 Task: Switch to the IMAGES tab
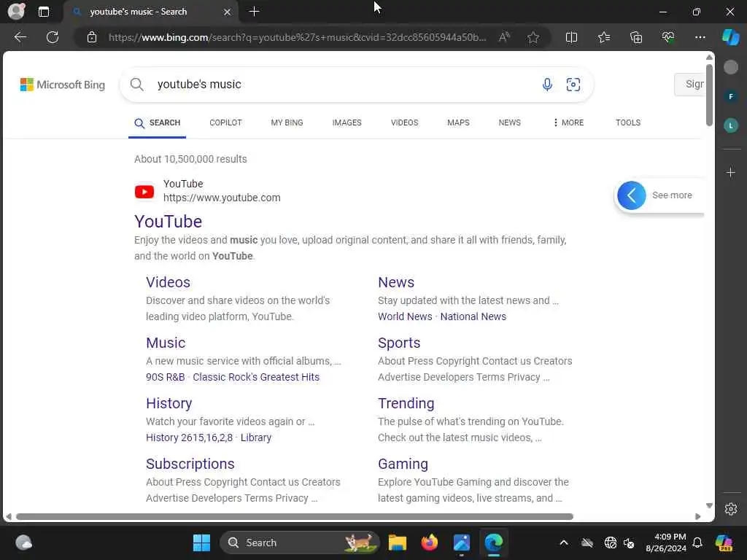(347, 122)
